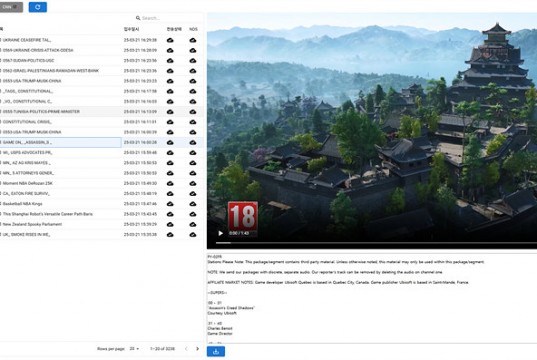The image size is (537, 360).
Task: Click transfer status cloud for Moment NBA DeRozan row
Action: [x=170, y=183]
